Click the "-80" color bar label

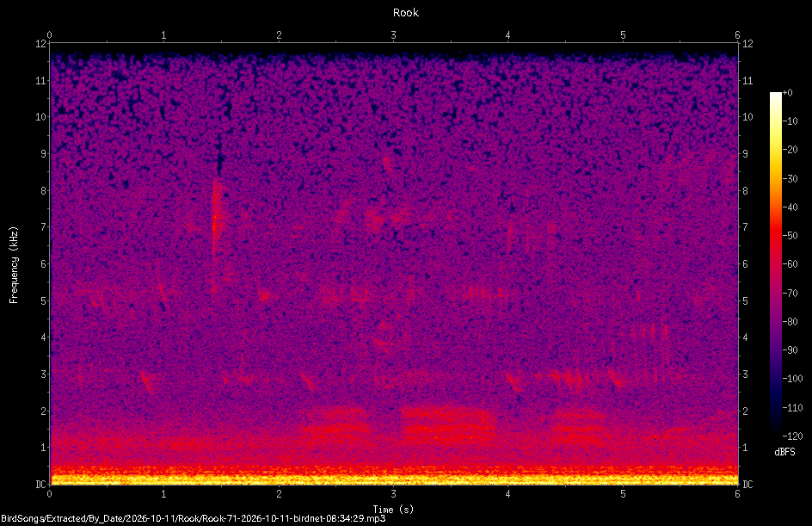790,322
